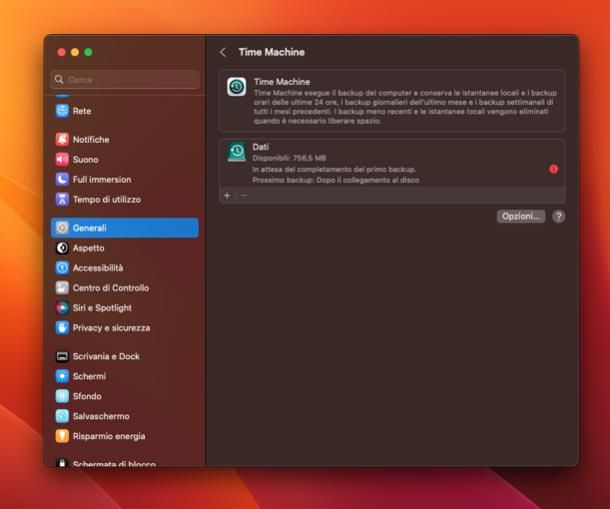Click the Risparmio energia bulb icon

62,436
